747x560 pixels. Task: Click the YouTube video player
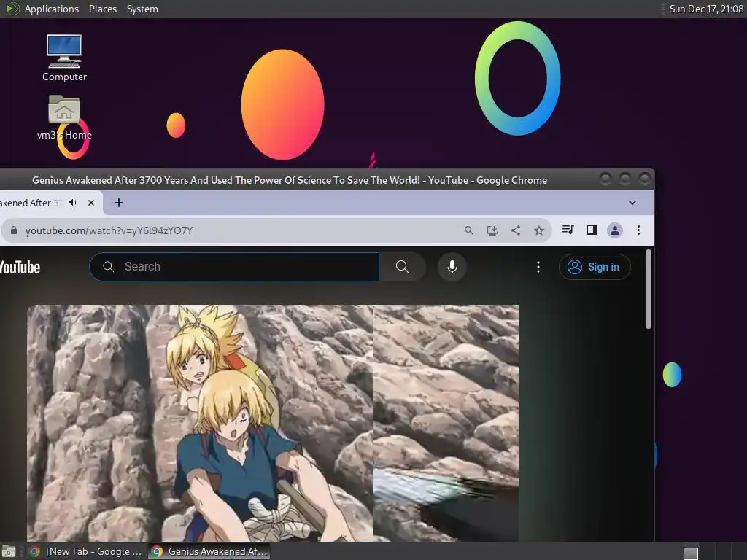(273, 423)
